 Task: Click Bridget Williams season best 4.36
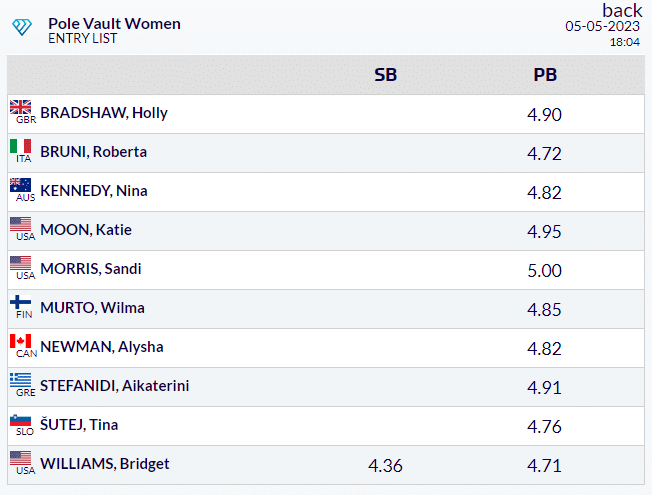point(385,465)
